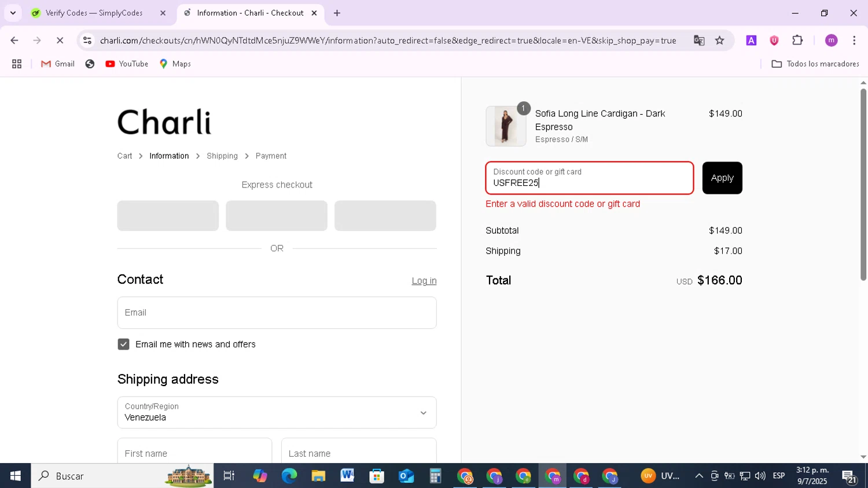Image resolution: width=868 pixels, height=488 pixels.
Task: Close the Charli Checkout tab
Action: click(x=314, y=13)
